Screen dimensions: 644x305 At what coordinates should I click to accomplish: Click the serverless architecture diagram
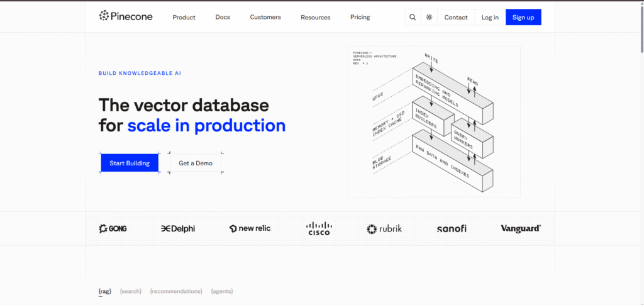click(434, 121)
